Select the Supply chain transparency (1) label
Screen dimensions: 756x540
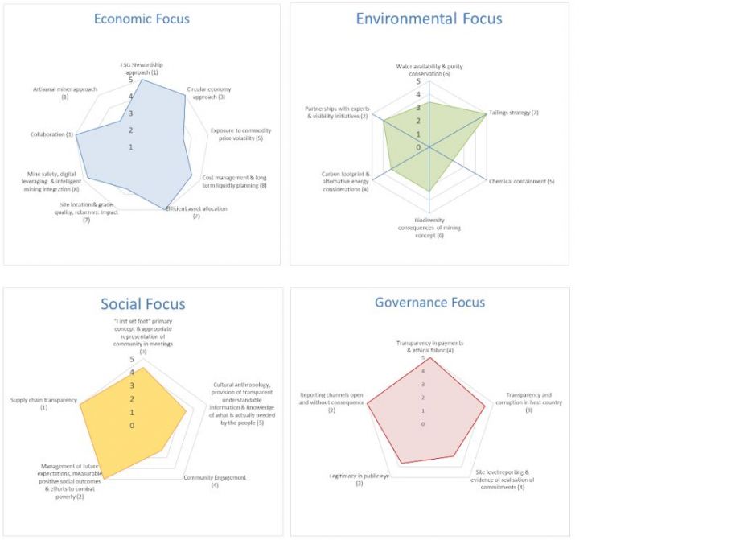click(x=43, y=404)
